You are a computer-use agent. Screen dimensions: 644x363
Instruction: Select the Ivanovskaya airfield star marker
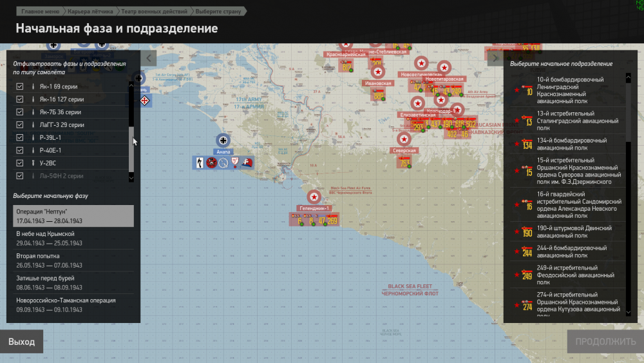[378, 72]
